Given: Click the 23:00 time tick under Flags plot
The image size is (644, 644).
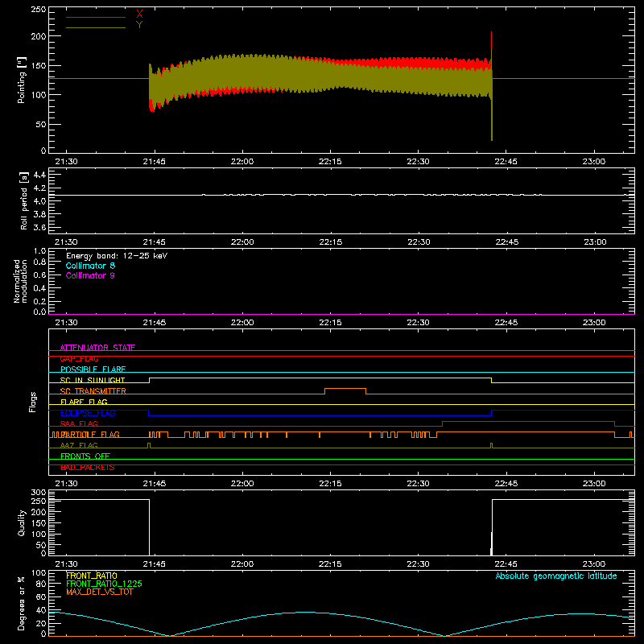Looking at the screenshot, I should click(x=594, y=484).
